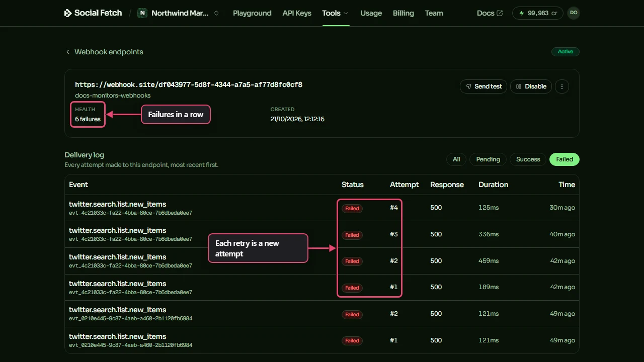644x362 pixels.
Task: Go back using the Webhook endpoints chevron
Action: click(x=68, y=52)
